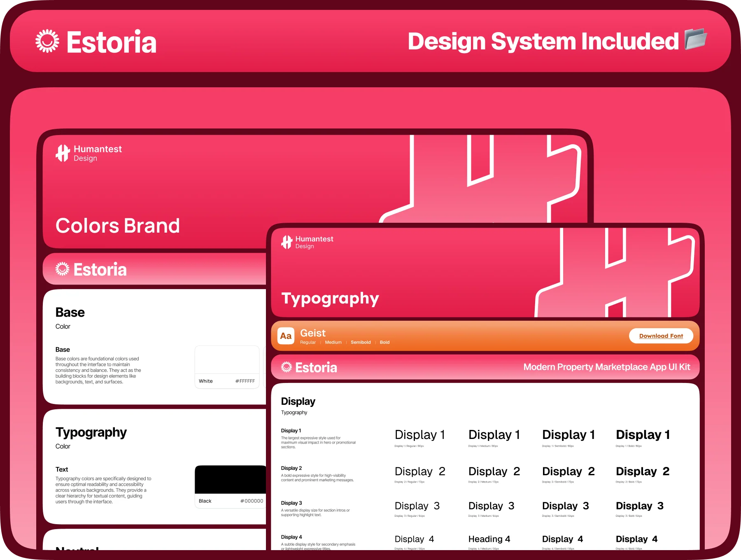The image size is (741, 560).
Task: Click the Display 3 Medium sample
Action: pos(492,506)
